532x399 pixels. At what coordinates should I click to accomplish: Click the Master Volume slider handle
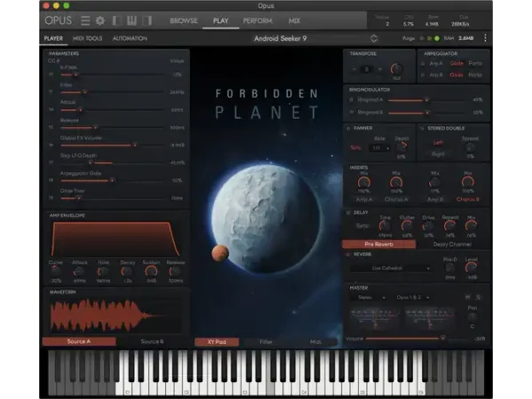tap(442, 338)
